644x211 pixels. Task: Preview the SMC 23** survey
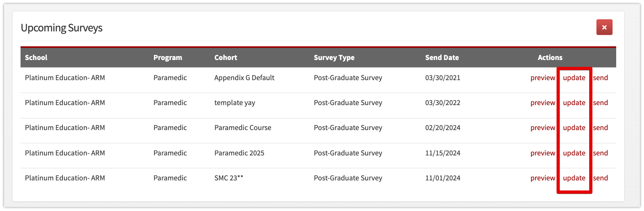pyautogui.click(x=542, y=178)
